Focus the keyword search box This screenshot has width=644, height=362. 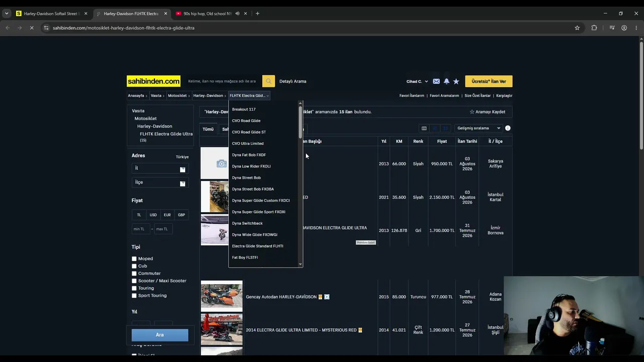pos(223,81)
